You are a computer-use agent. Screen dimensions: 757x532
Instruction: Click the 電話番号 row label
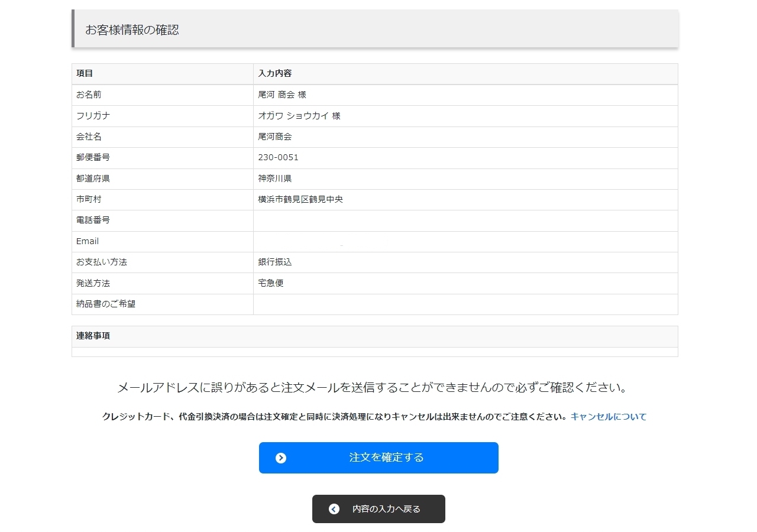(x=93, y=220)
